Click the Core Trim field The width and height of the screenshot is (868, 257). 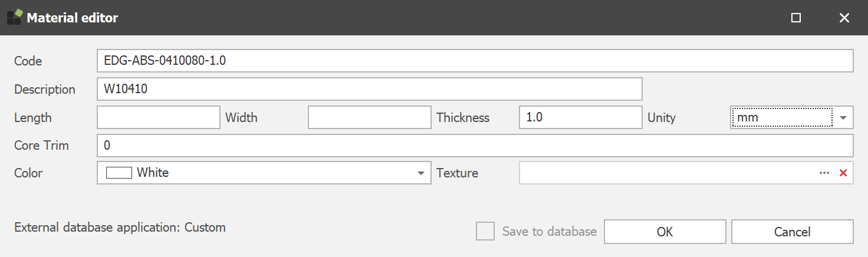pos(475,146)
